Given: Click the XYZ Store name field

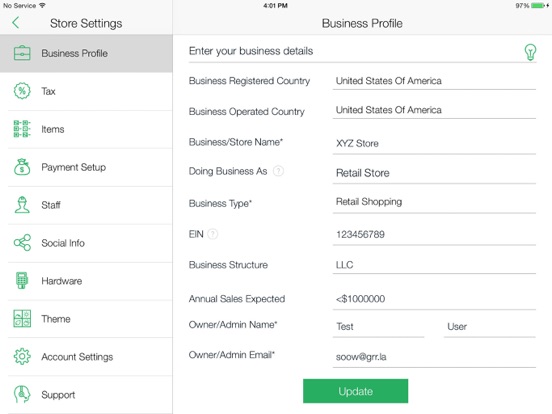Looking at the screenshot, I should (434, 144).
